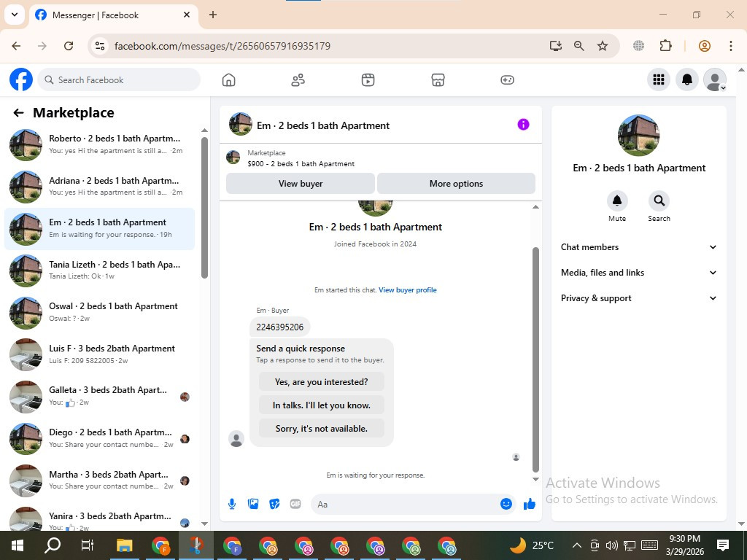The height and width of the screenshot is (560, 747).
Task: Open Facebook Home icon
Action: [x=228, y=80]
